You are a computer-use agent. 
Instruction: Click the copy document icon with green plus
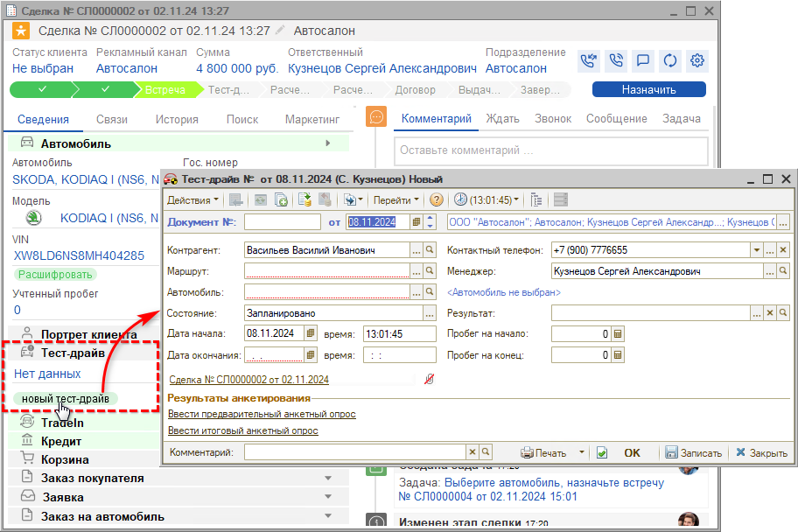(x=281, y=199)
